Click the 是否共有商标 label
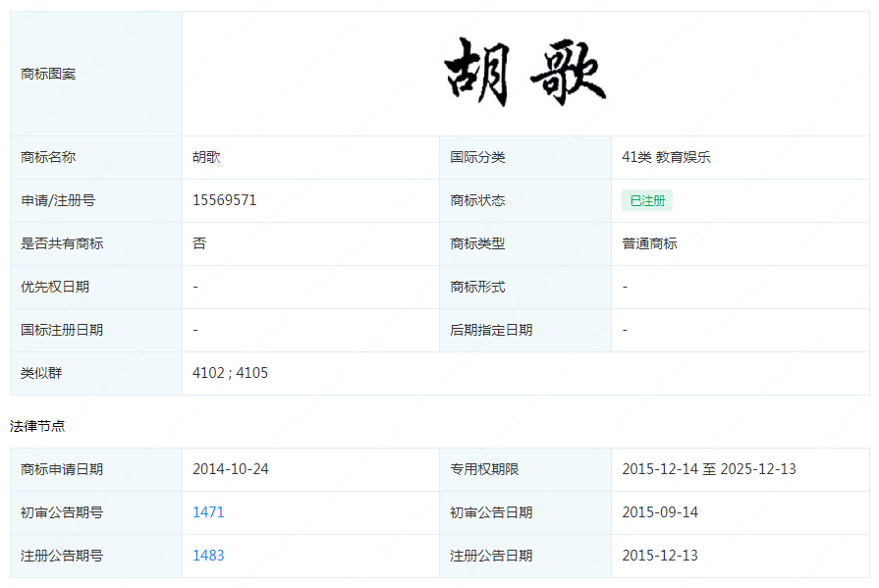Viewport: 879px width, 588px height. pos(62,243)
